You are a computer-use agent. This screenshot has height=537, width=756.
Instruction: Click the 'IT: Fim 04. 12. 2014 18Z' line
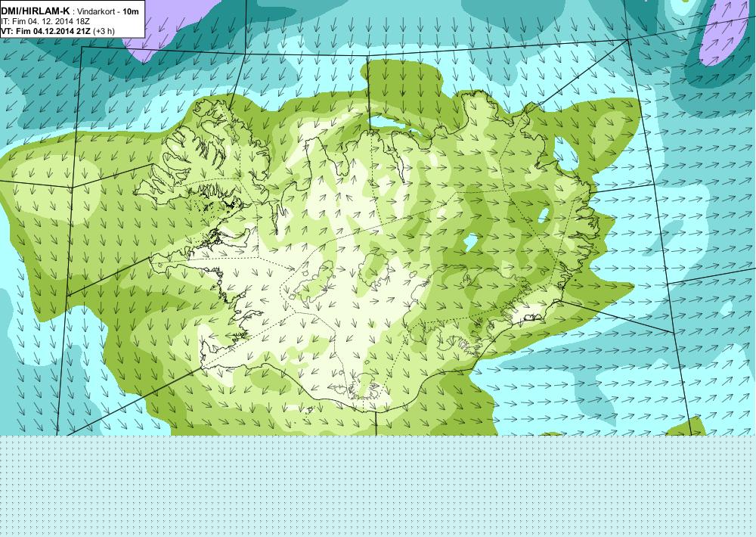tap(45, 22)
